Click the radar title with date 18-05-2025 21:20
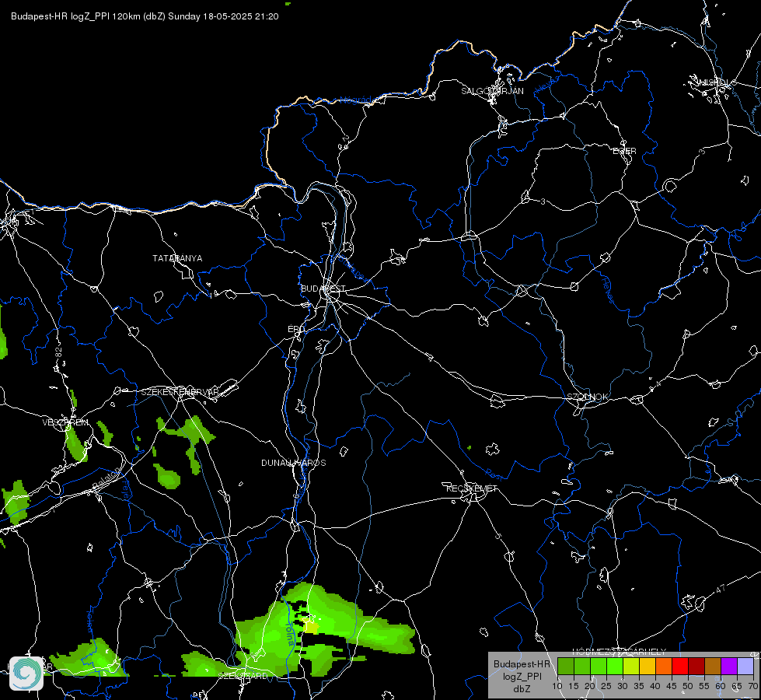Screen dimensions: 761x700 tap(145, 16)
